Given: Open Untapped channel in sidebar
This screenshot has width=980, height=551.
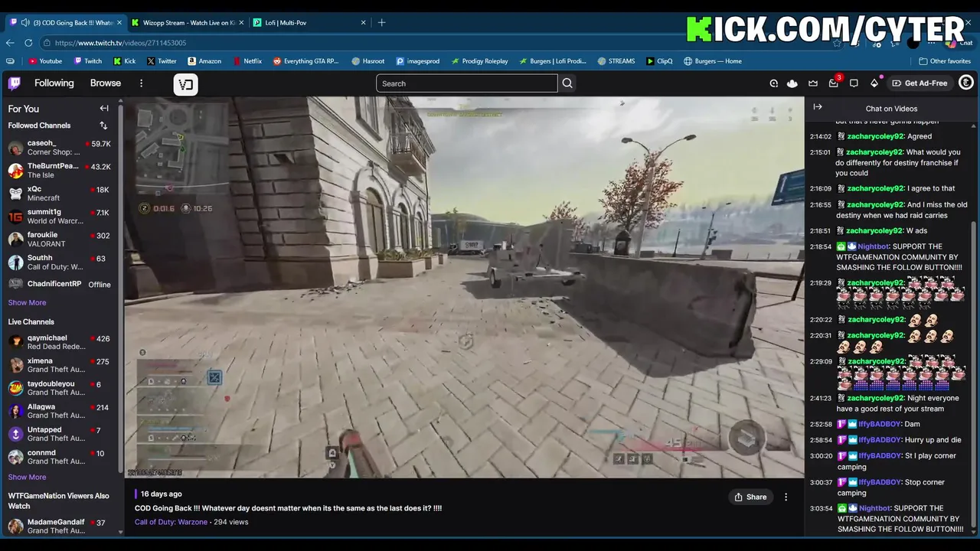Looking at the screenshot, I should tap(60, 434).
